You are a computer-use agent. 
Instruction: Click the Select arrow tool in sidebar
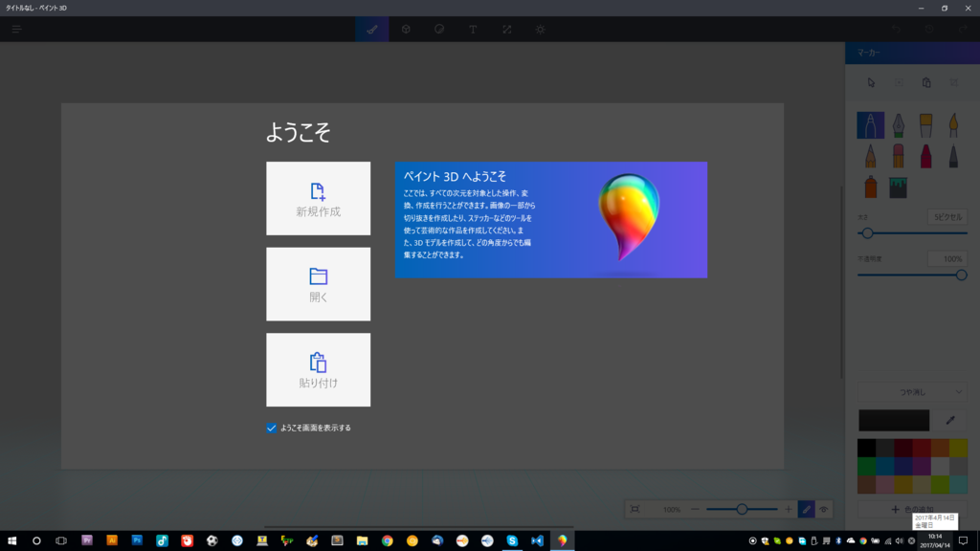871,82
